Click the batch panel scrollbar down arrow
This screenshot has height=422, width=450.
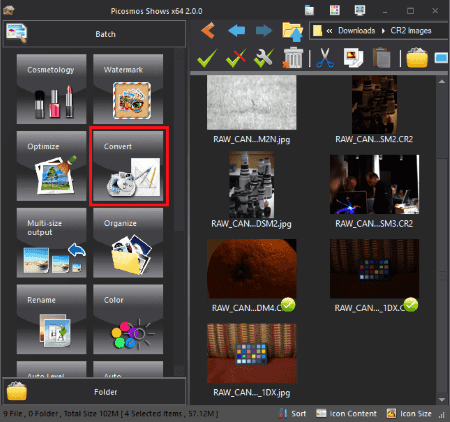[x=179, y=370]
